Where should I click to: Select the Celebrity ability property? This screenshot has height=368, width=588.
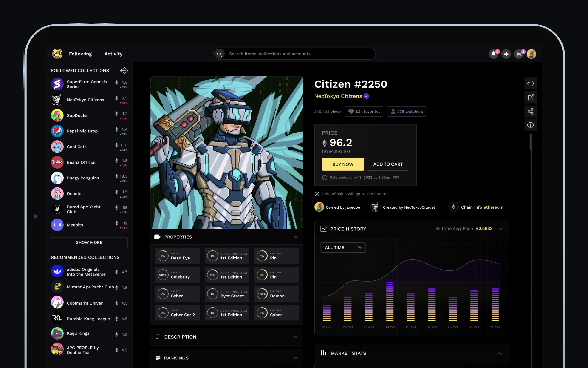177,275
